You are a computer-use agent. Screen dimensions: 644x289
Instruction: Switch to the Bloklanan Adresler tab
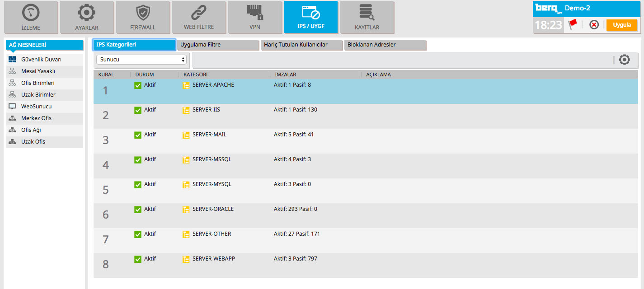[385, 45]
